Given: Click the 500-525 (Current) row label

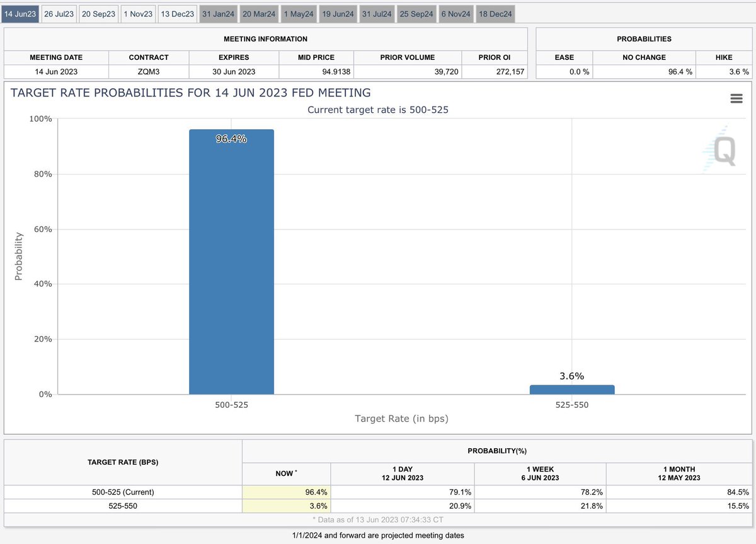Looking at the screenshot, I should [123, 492].
